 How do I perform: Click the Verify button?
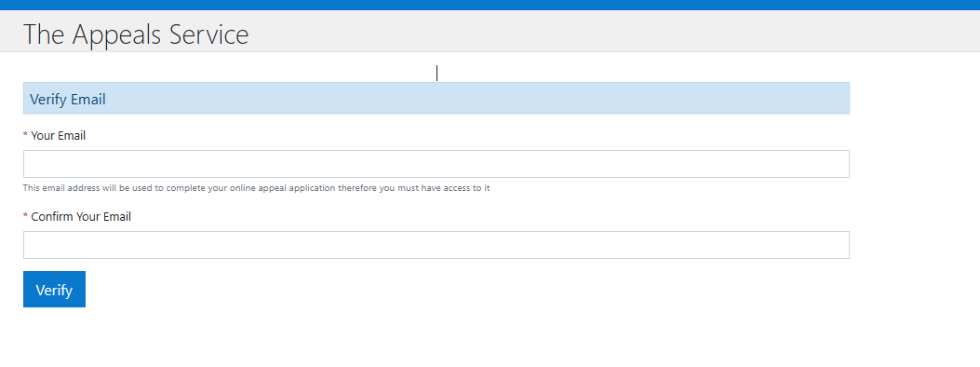pos(54,290)
